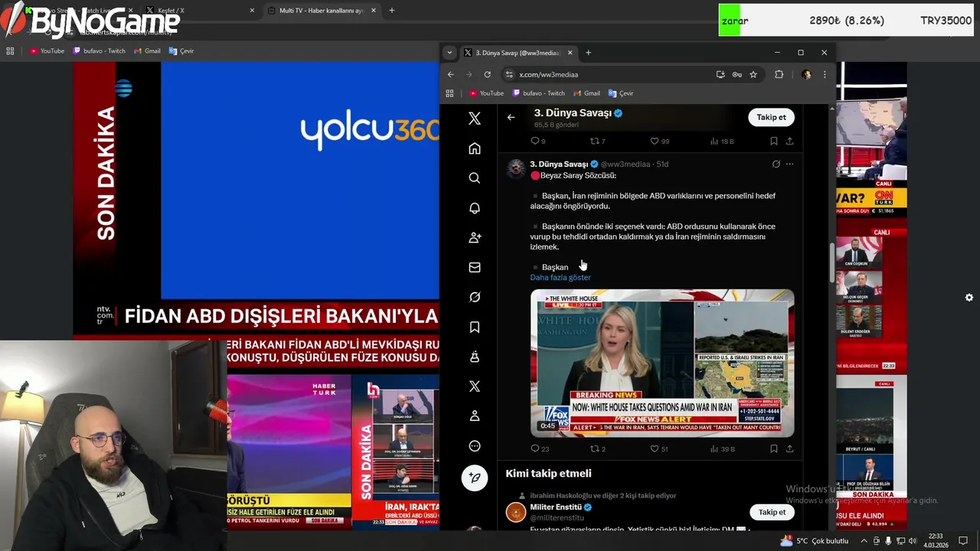
Task: Open the follow-people icon in X sidebar
Action: [475, 238]
